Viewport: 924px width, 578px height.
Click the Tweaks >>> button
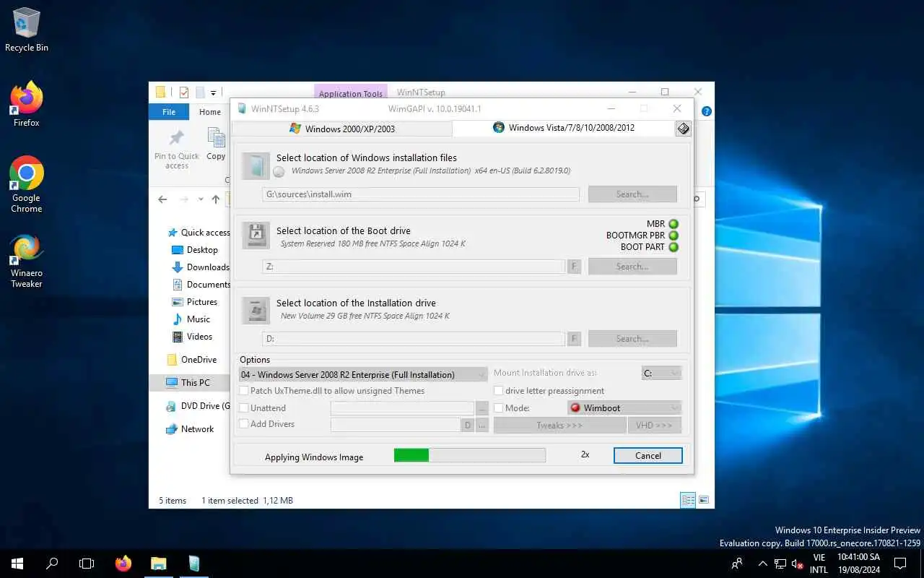point(559,426)
